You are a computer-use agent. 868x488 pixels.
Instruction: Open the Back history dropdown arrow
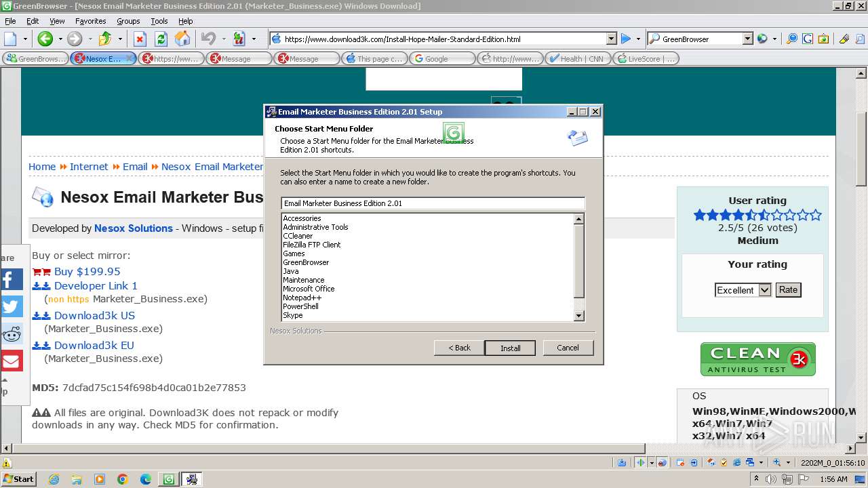click(x=60, y=39)
